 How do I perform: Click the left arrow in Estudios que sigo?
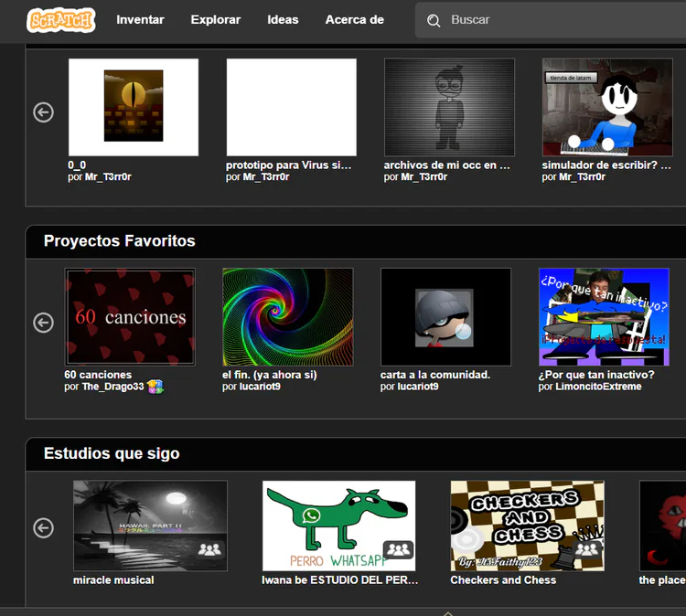(x=43, y=527)
